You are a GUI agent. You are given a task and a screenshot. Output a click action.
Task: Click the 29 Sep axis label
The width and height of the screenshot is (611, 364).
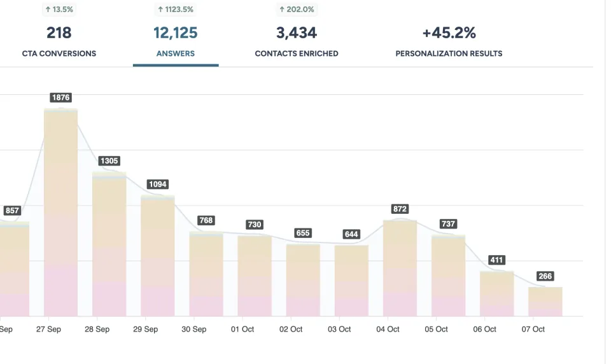[x=145, y=329]
